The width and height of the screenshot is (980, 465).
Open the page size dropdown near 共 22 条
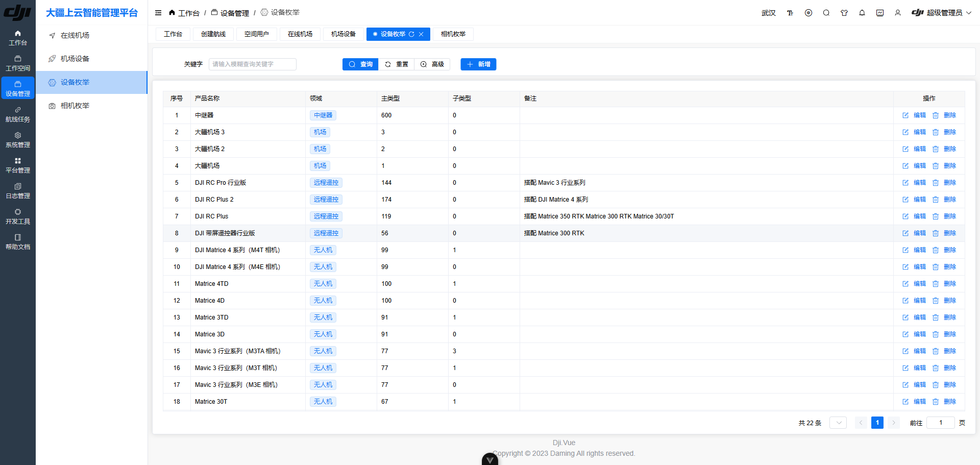pos(838,423)
